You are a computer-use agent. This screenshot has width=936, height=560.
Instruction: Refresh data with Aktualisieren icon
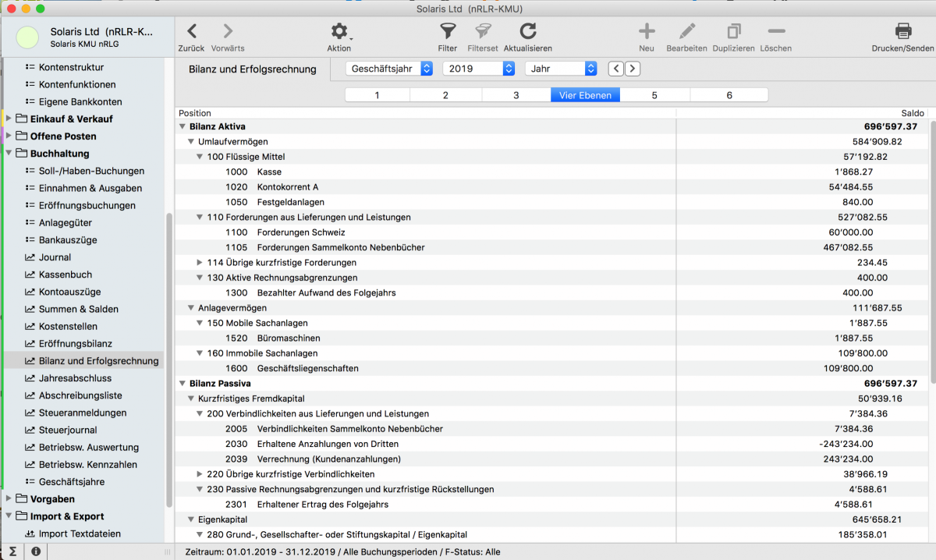click(x=528, y=31)
